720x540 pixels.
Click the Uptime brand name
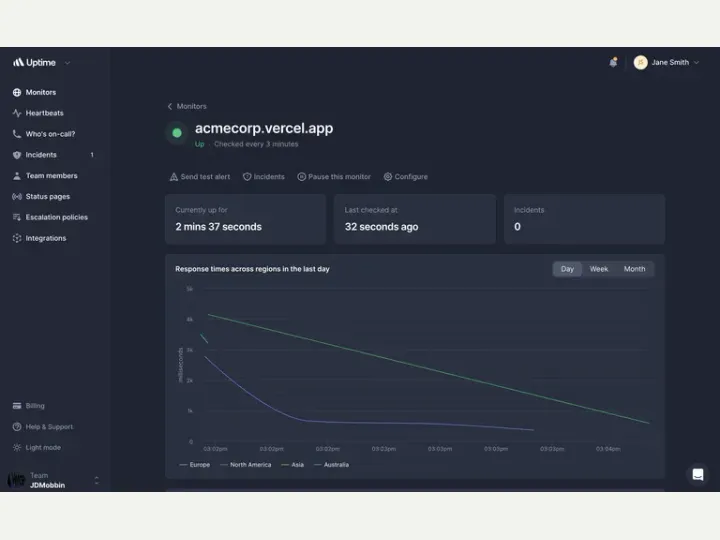click(x=41, y=62)
